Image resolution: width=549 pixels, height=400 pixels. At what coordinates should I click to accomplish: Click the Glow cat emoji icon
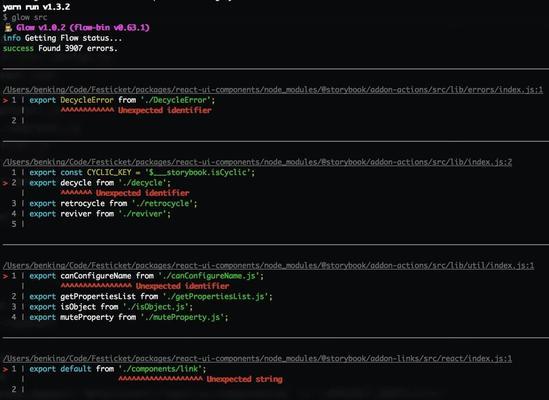pyautogui.click(x=7, y=27)
